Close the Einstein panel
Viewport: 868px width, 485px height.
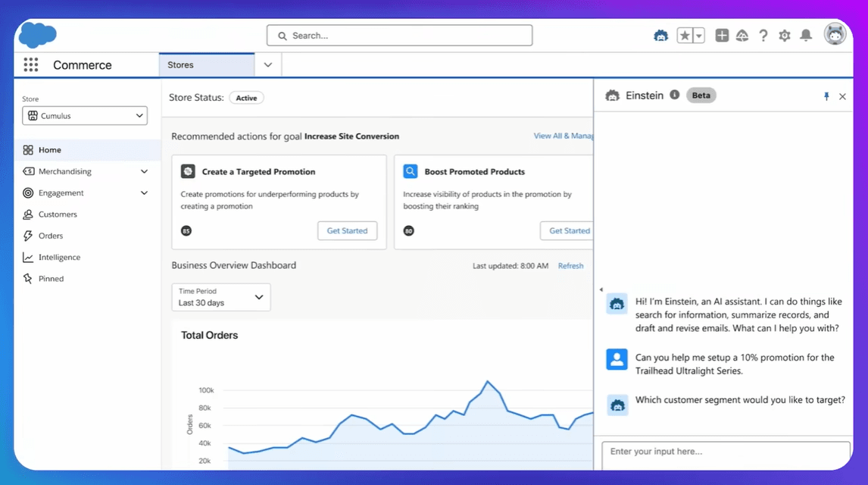842,96
